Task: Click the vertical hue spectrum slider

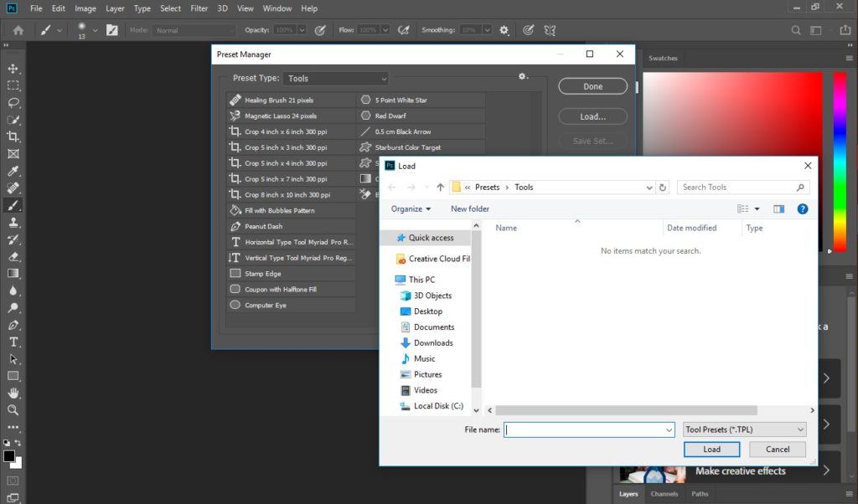Action: click(838, 159)
